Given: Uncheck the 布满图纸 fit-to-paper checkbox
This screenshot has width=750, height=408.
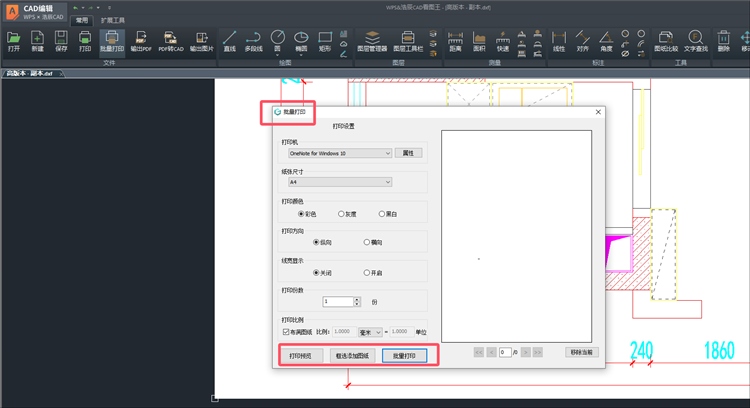Looking at the screenshot, I should tap(286, 331).
